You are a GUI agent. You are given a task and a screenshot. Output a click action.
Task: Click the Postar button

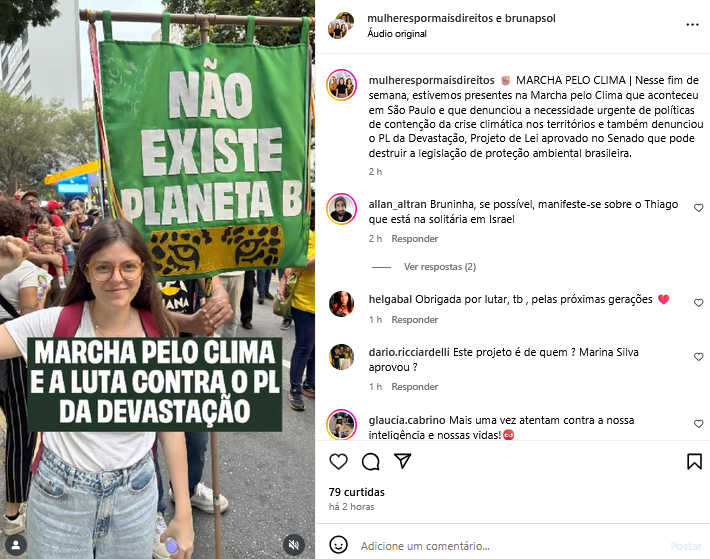pyautogui.click(x=686, y=546)
